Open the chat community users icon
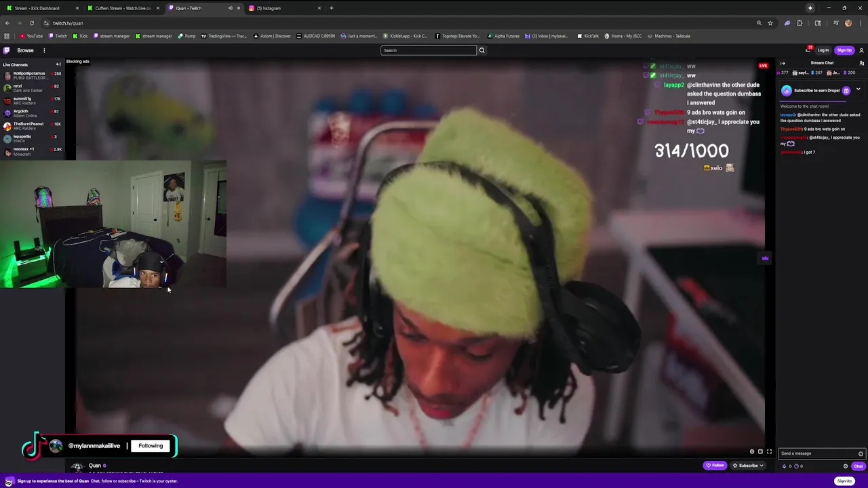 [x=861, y=63]
